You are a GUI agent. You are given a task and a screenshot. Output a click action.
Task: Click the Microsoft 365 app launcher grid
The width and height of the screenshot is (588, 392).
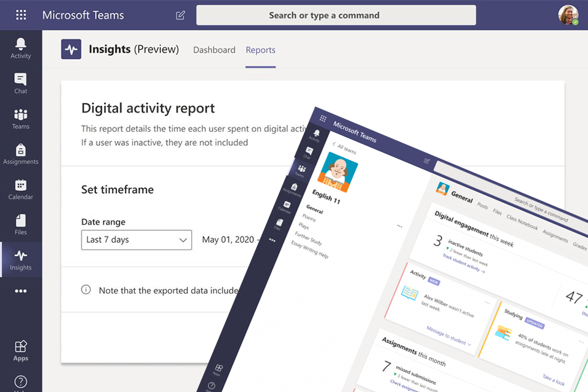tap(20, 15)
